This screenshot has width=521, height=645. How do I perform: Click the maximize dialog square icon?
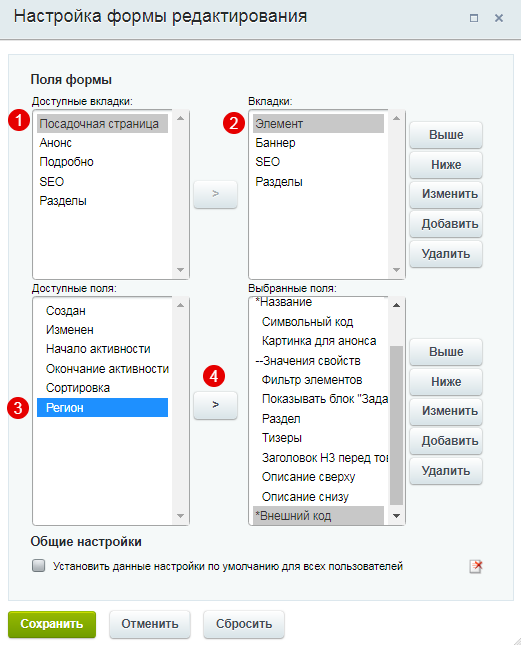(x=474, y=18)
